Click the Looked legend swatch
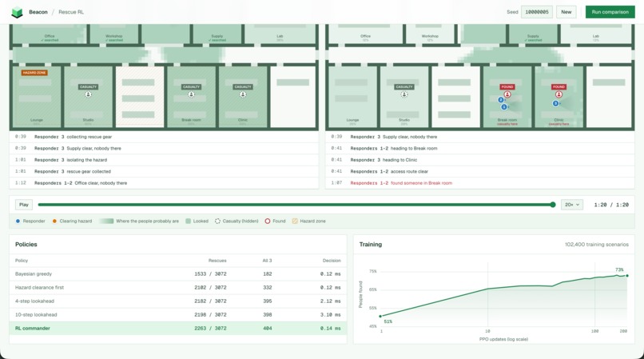Screen dimensions: 644x359 (x=188, y=221)
